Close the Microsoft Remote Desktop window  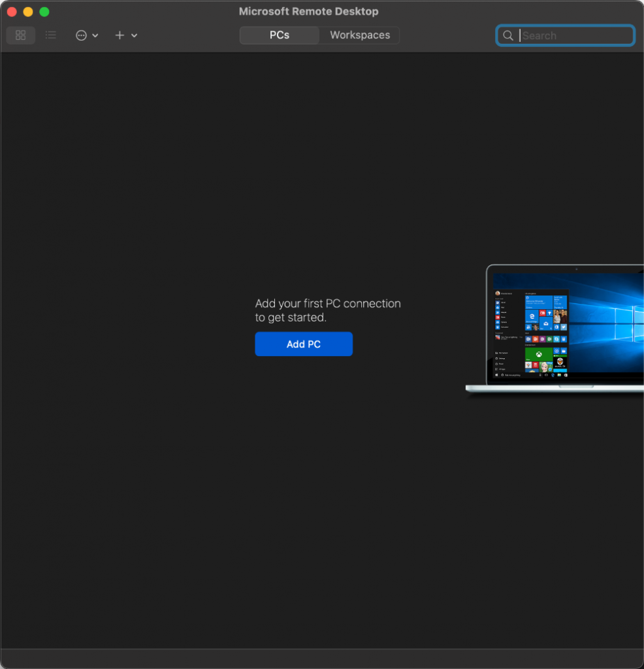12,12
